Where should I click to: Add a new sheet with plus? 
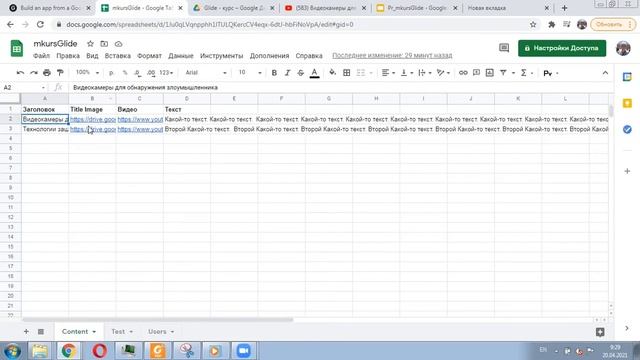(x=26, y=331)
